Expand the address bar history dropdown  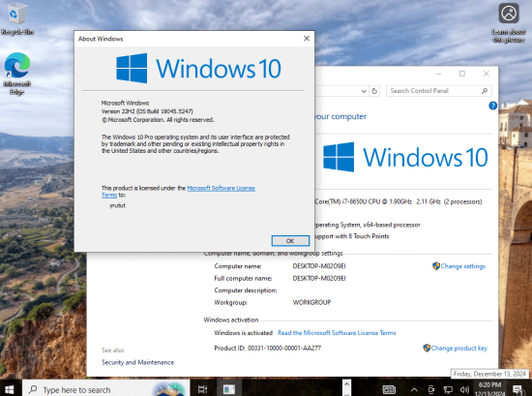[x=364, y=91]
